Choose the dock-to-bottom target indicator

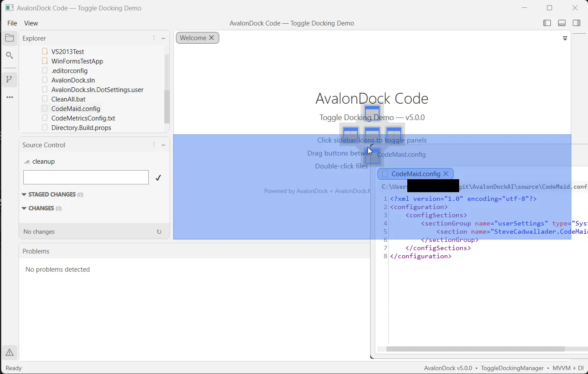(x=372, y=155)
